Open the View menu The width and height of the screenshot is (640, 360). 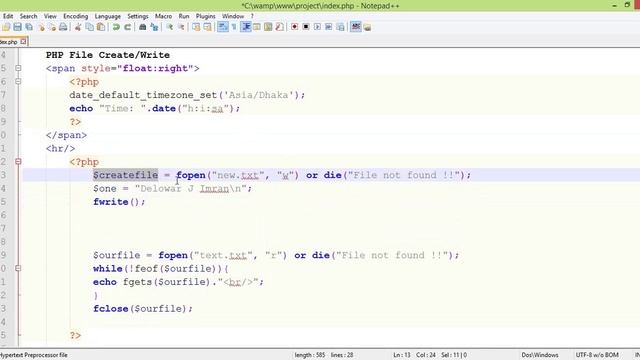pyautogui.click(x=50, y=16)
